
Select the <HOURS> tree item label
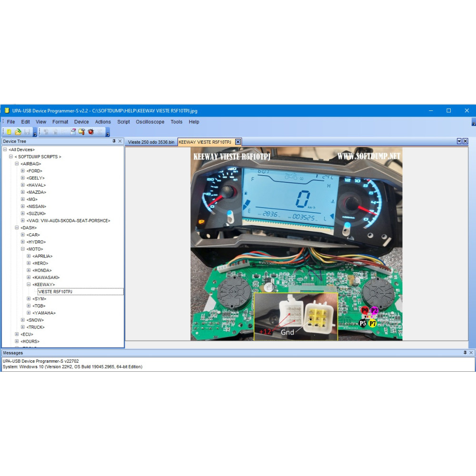click(x=30, y=341)
